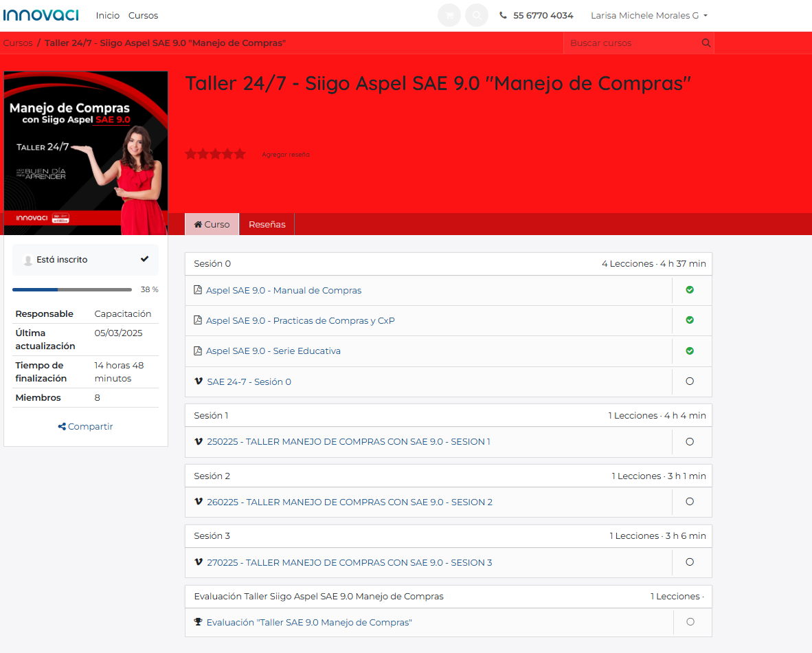812x653 pixels.
Task: Click the round search icon in top bar
Action: click(477, 15)
